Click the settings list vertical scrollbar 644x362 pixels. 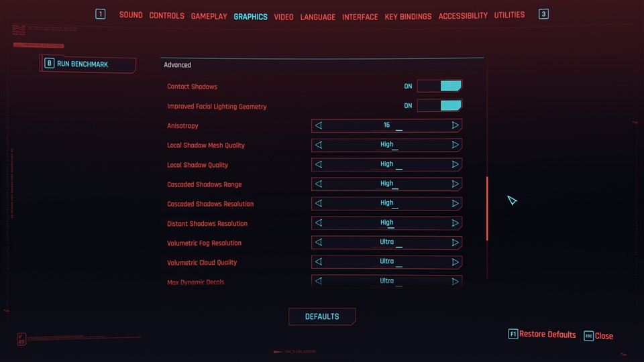487,208
